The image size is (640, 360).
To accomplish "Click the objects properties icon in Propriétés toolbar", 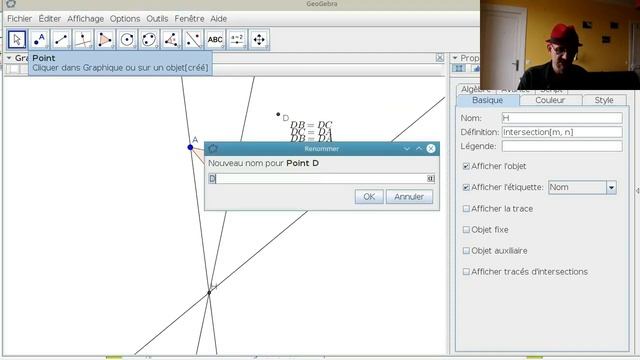I will pyautogui.click(x=459, y=69).
